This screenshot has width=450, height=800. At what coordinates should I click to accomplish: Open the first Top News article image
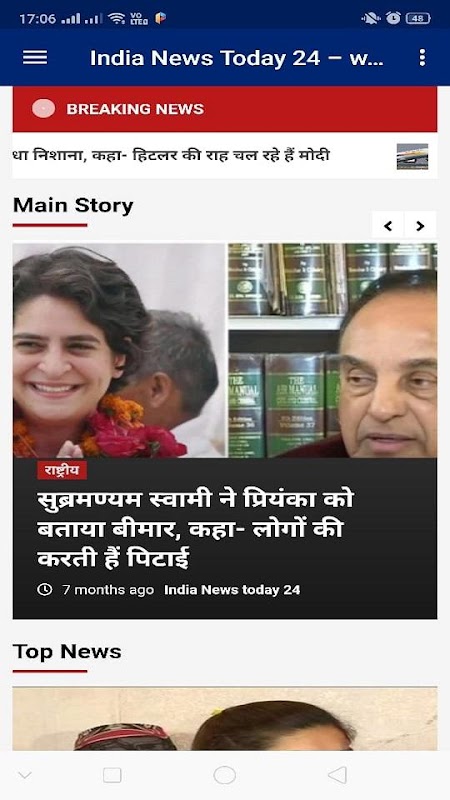(x=224, y=718)
